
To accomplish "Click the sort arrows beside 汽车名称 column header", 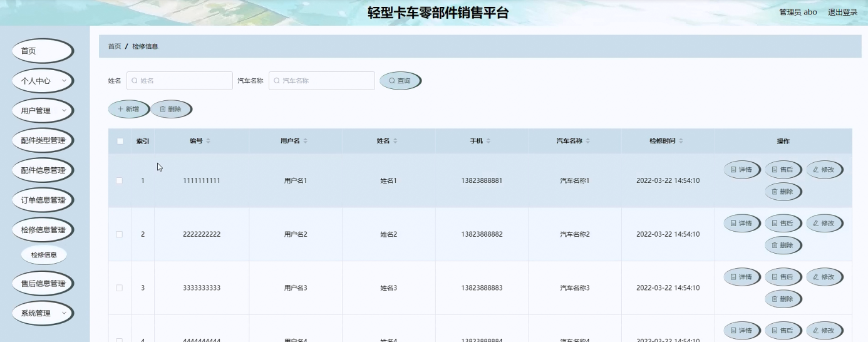I will pyautogui.click(x=588, y=142).
